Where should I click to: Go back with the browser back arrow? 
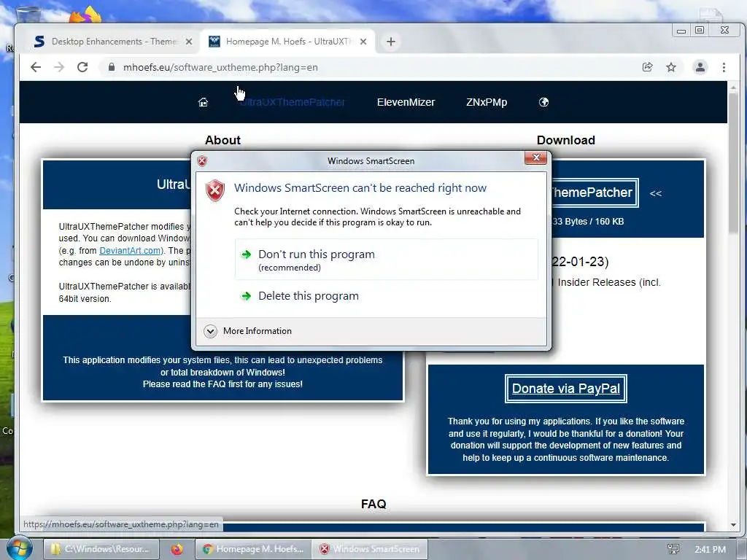click(x=36, y=67)
